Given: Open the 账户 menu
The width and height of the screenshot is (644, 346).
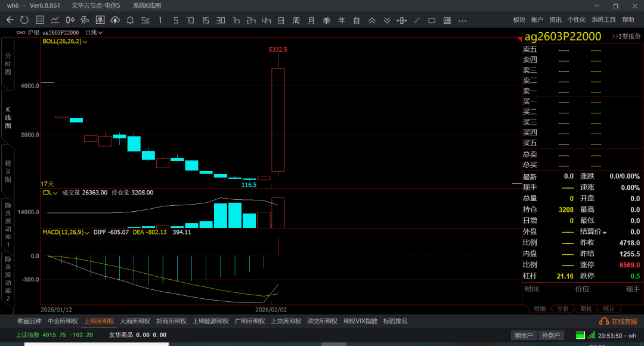Looking at the screenshot, I should [537, 20].
